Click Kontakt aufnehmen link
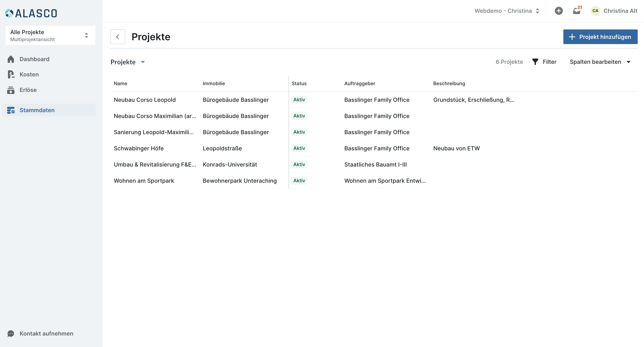 pos(46,334)
